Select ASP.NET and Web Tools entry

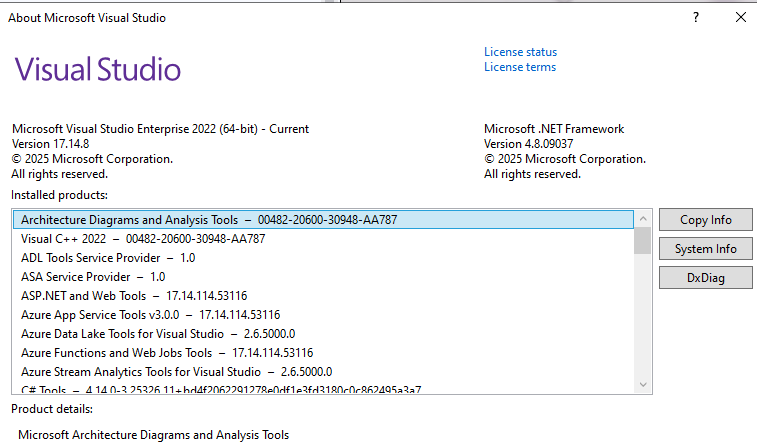pyautogui.click(x=134, y=296)
